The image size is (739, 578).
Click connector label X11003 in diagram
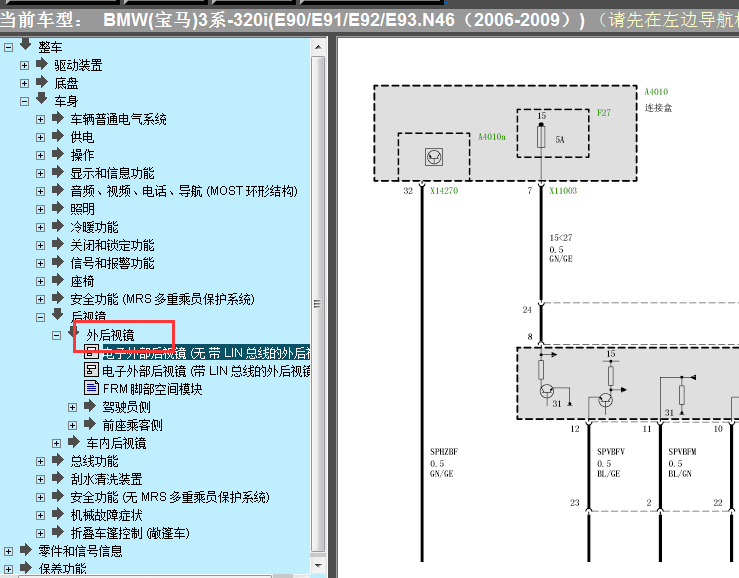[x=563, y=190]
